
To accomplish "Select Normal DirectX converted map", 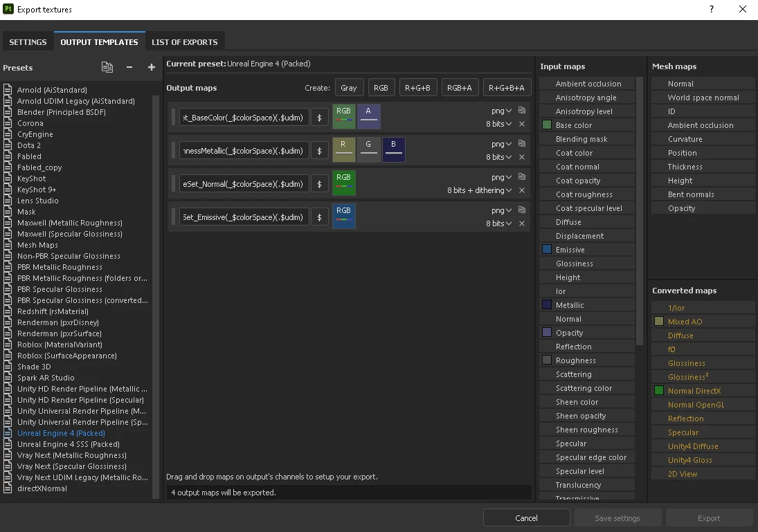I will (x=703, y=391).
